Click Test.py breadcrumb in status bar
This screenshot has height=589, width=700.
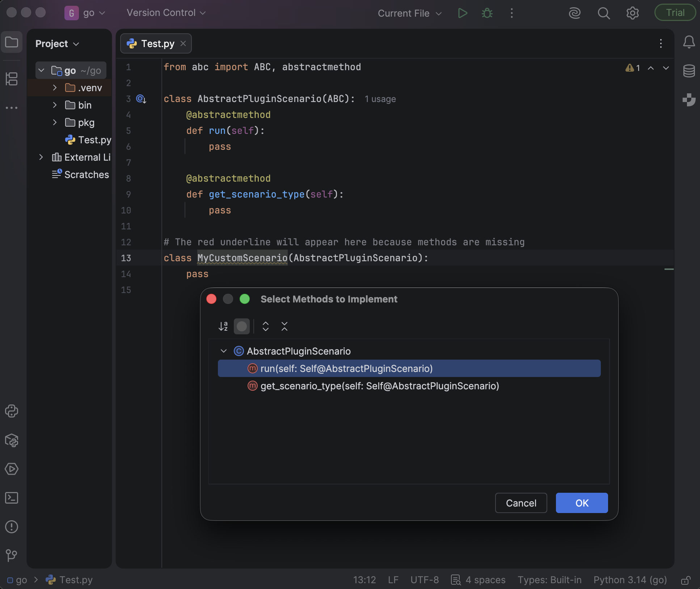click(69, 580)
